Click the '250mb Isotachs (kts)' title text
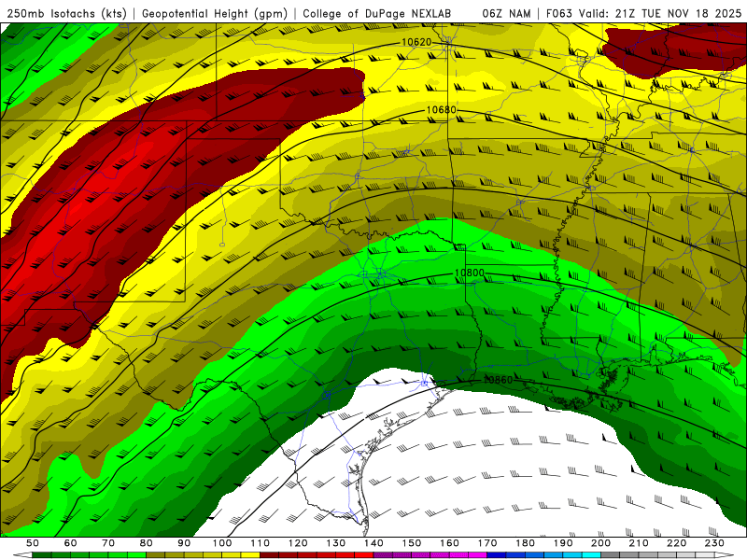Screen dimensions: 747x560 click(x=66, y=14)
